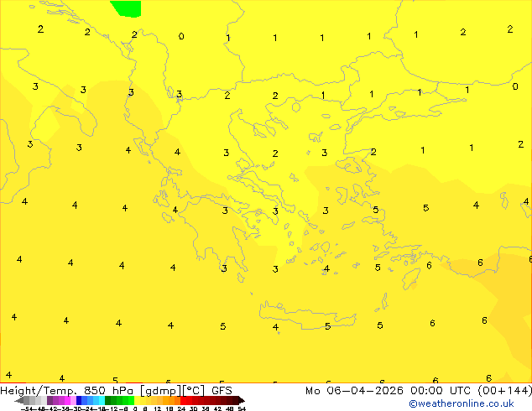
Task: Click the island of Crete outline
Action: coord(307,315)
